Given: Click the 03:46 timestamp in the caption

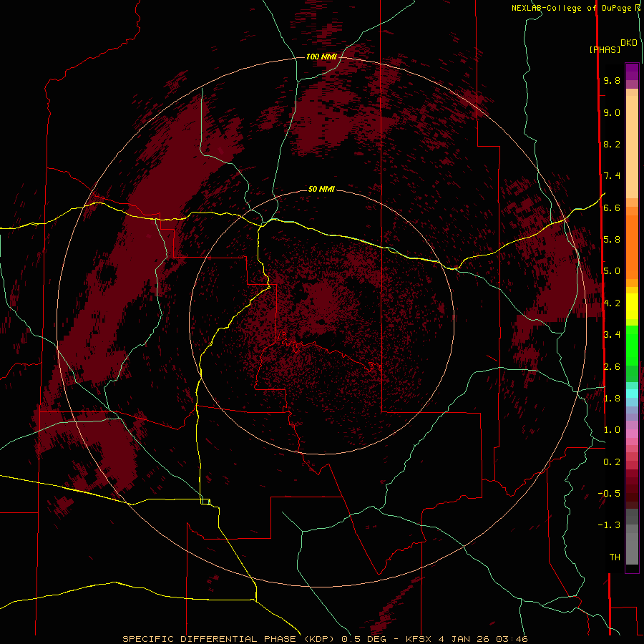Looking at the screenshot, I should tap(512, 639).
